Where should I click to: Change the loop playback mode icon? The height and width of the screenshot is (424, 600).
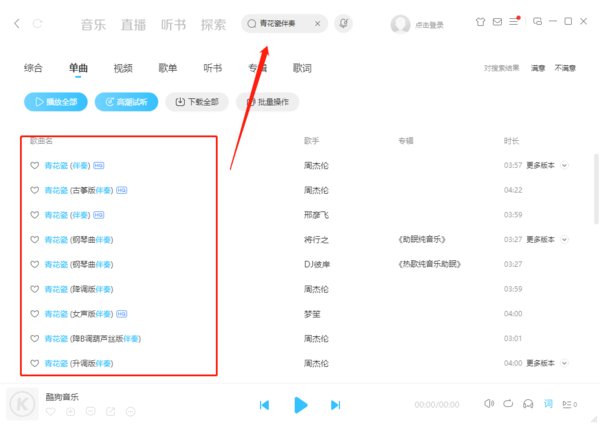click(x=508, y=404)
